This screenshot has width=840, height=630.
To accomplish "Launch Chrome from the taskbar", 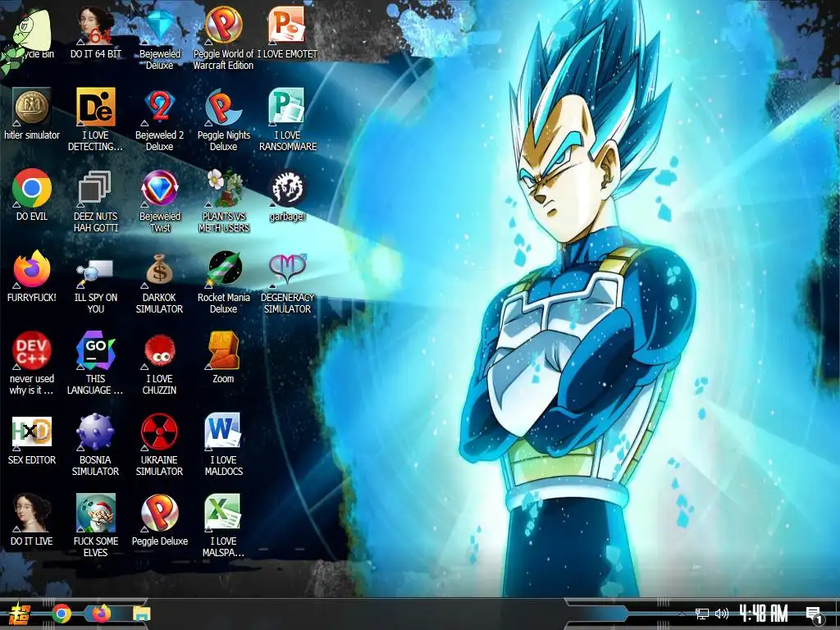I will [x=62, y=614].
